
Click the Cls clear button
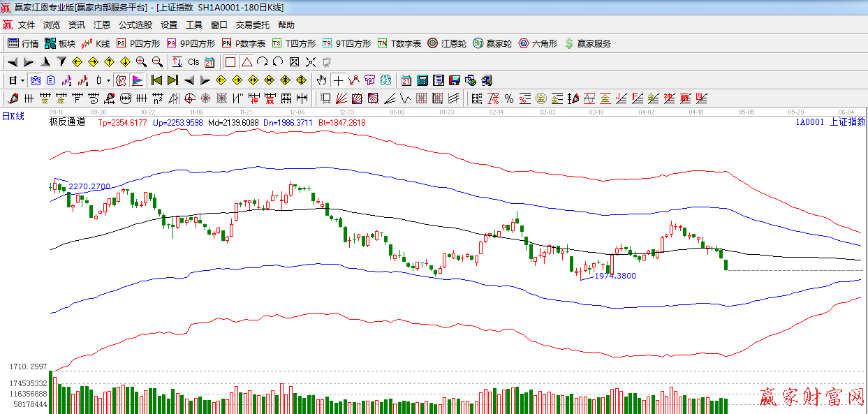tap(193, 61)
